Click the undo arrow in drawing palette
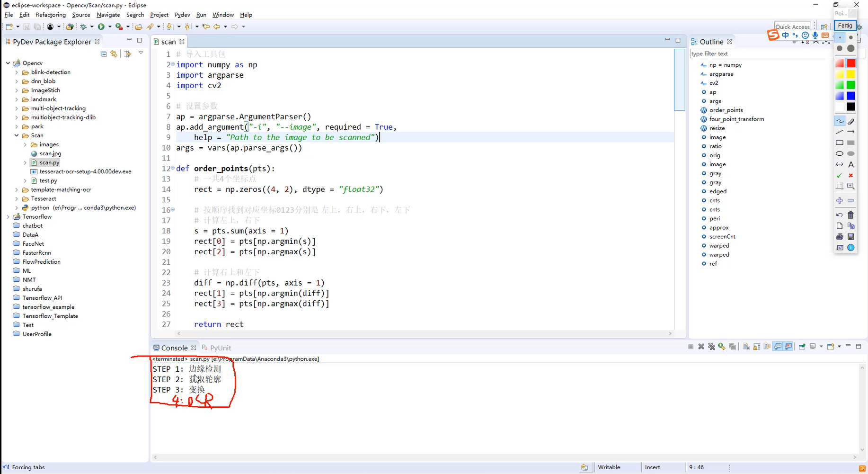Image resolution: width=868 pixels, height=474 pixels. point(840,215)
